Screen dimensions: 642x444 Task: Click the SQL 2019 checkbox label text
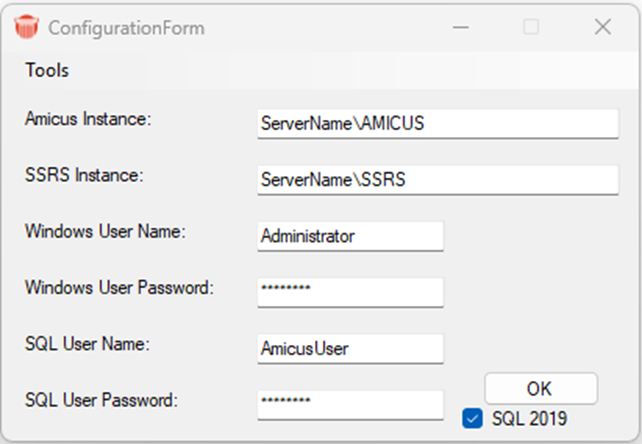(529, 419)
